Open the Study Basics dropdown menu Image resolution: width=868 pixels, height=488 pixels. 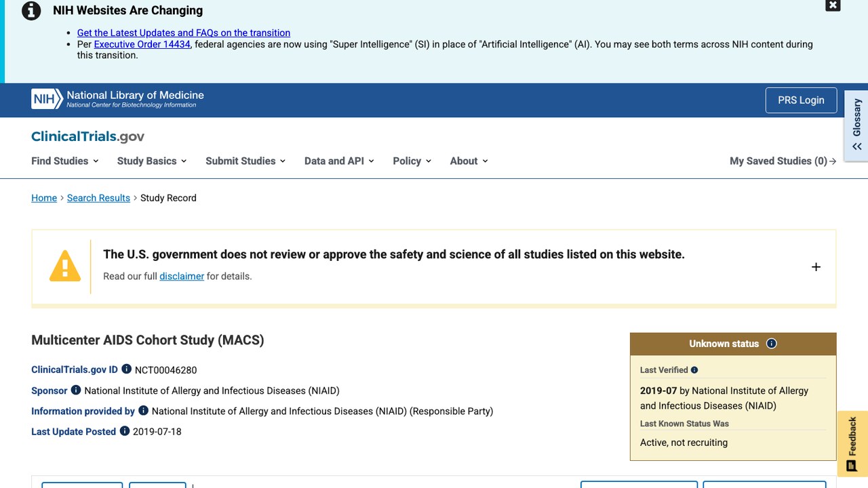point(152,161)
